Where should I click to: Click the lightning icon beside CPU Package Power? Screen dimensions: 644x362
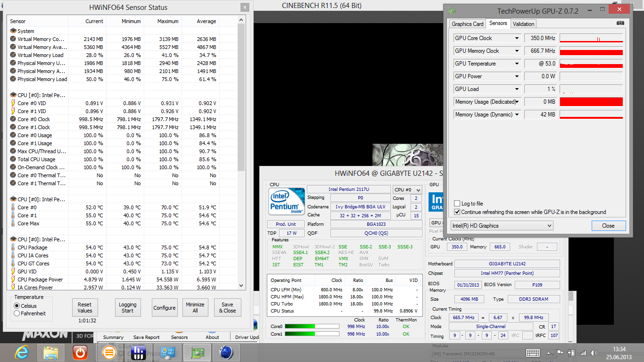13,280
